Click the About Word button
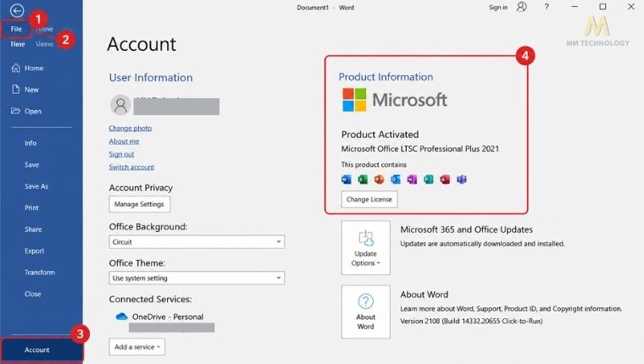Image resolution: width=644 pixels, height=364 pixels. tap(365, 312)
